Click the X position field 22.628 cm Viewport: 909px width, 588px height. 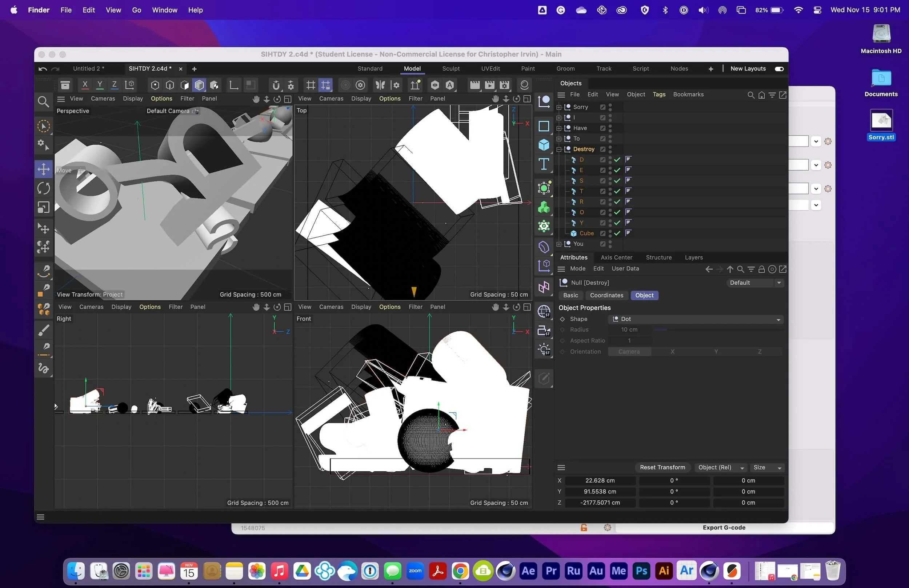pos(600,480)
